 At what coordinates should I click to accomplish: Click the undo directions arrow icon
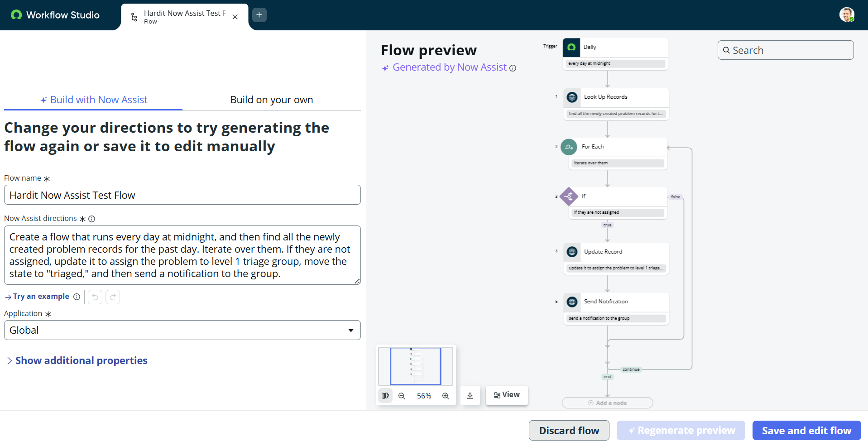coord(95,297)
